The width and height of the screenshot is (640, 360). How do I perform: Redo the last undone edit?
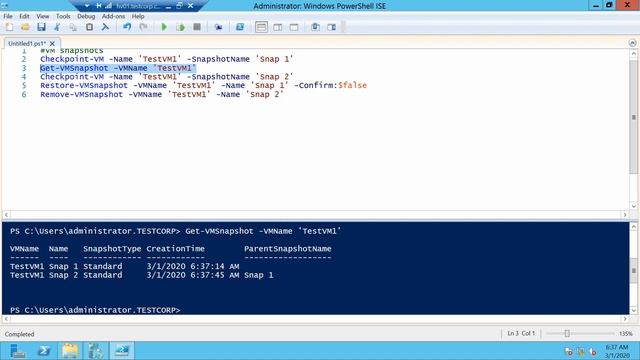[143, 27]
